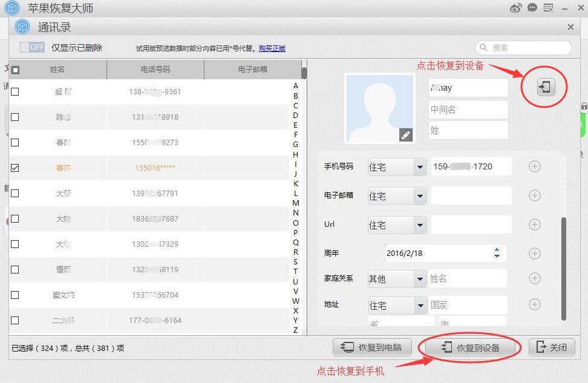Click the 恢复到设备 button
Image resolution: width=588 pixels, height=383 pixels.
click(x=470, y=348)
